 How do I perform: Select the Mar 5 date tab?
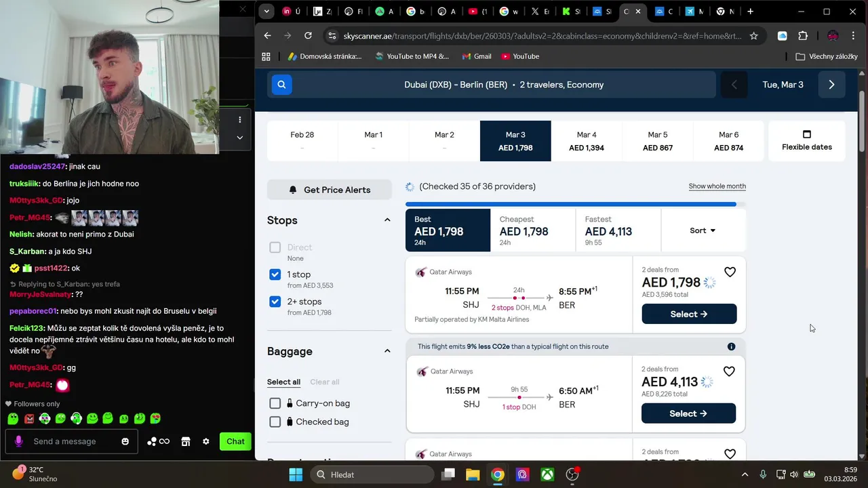click(x=658, y=141)
